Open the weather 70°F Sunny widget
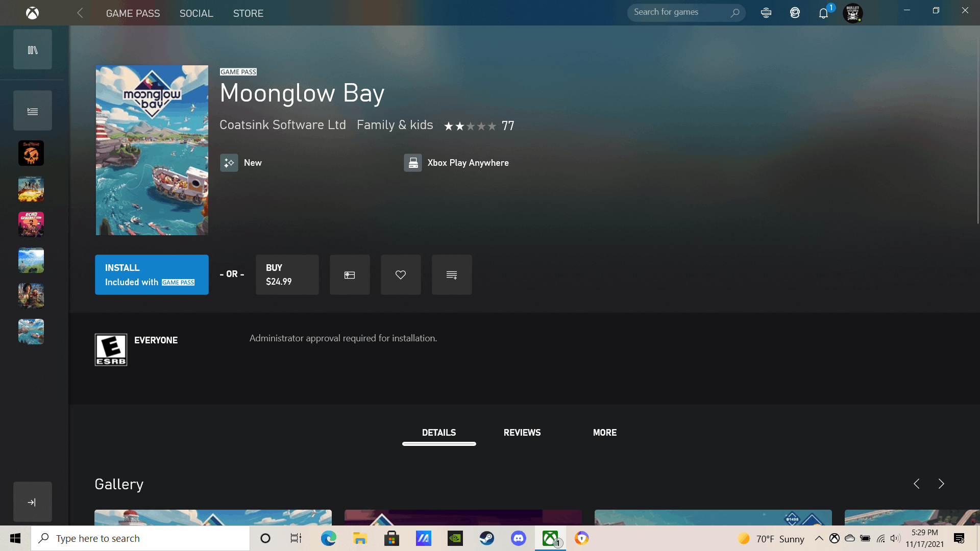This screenshot has width=980, height=551. (x=771, y=539)
